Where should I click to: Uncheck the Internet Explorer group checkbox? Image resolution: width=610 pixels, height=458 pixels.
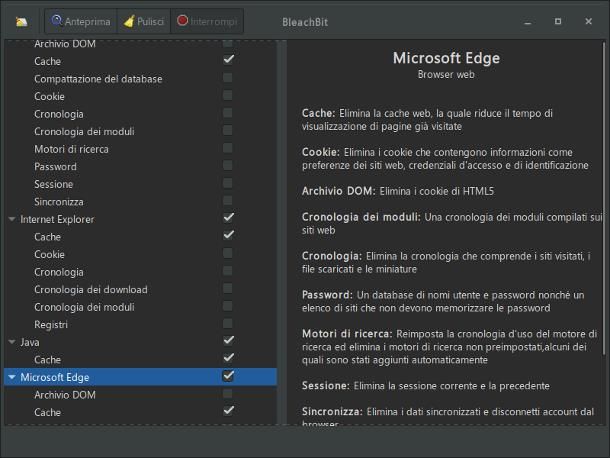(228, 218)
